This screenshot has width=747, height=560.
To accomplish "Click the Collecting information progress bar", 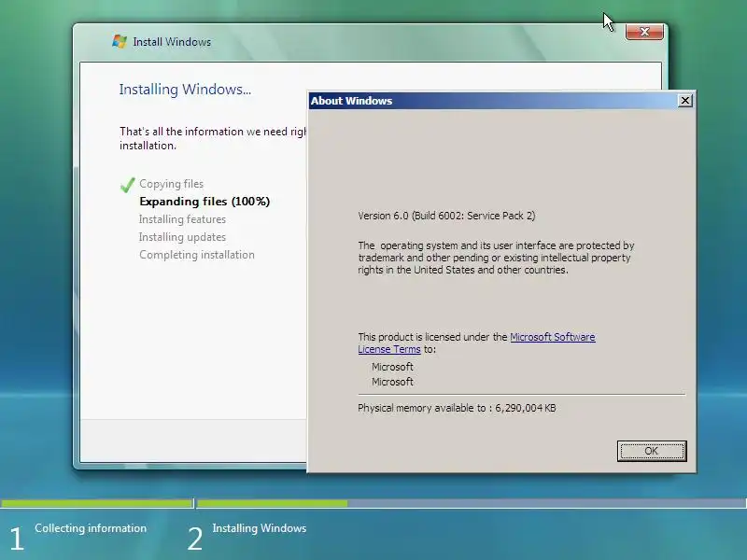I will tap(96, 503).
